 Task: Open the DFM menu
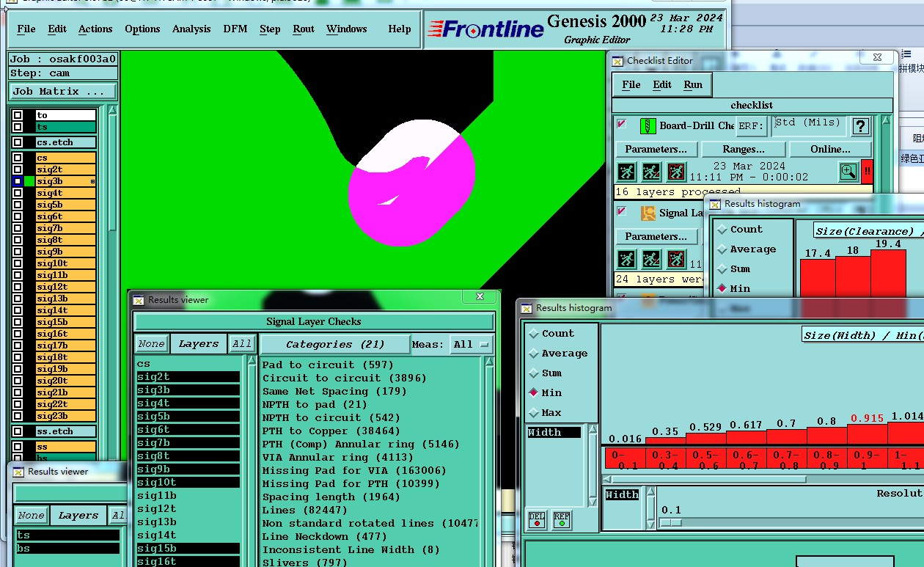[235, 29]
